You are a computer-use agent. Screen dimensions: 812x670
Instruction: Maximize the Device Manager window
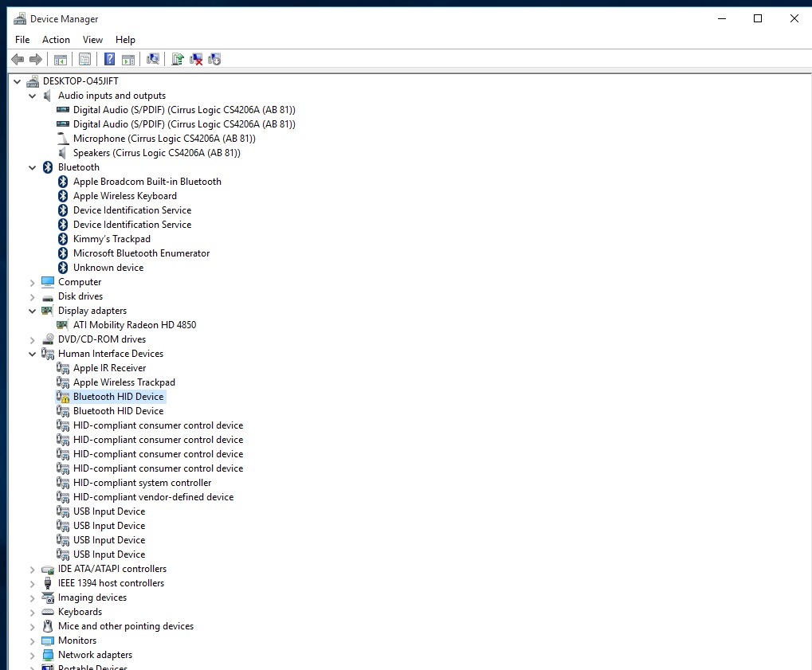pos(758,18)
